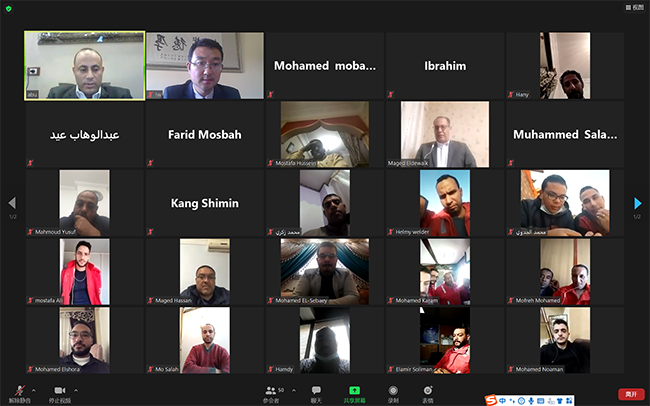Stop video with the camera icon
Viewport: 650px width, 406px height.
click(x=60, y=393)
